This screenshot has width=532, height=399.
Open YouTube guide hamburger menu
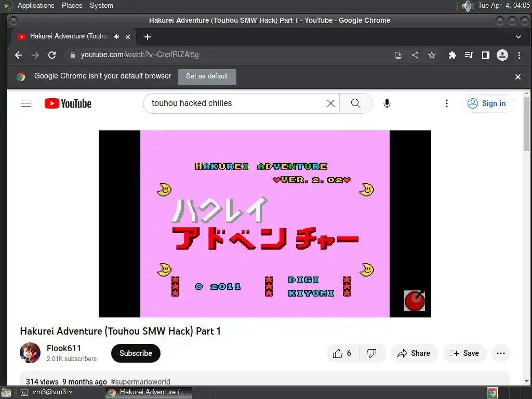click(26, 103)
